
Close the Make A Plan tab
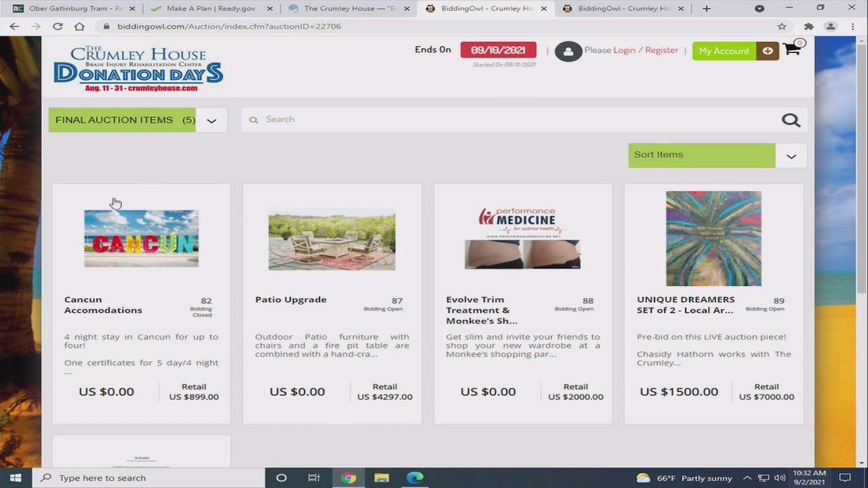pos(271,9)
